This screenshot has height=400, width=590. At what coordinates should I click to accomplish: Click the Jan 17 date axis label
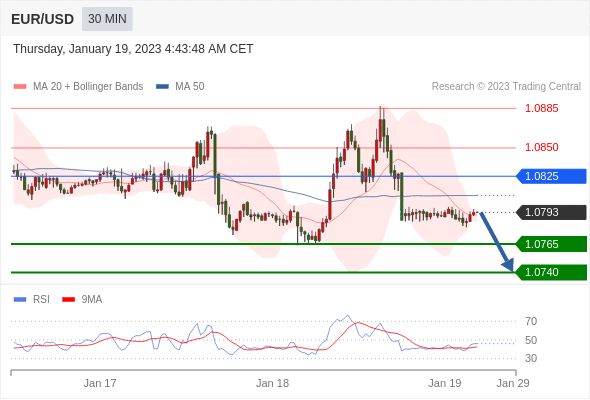100,383
